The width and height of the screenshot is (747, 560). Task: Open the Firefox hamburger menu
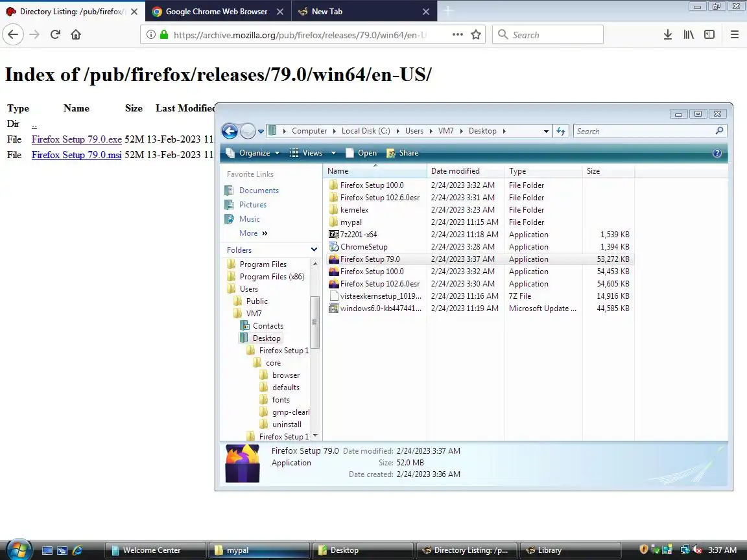pos(734,34)
